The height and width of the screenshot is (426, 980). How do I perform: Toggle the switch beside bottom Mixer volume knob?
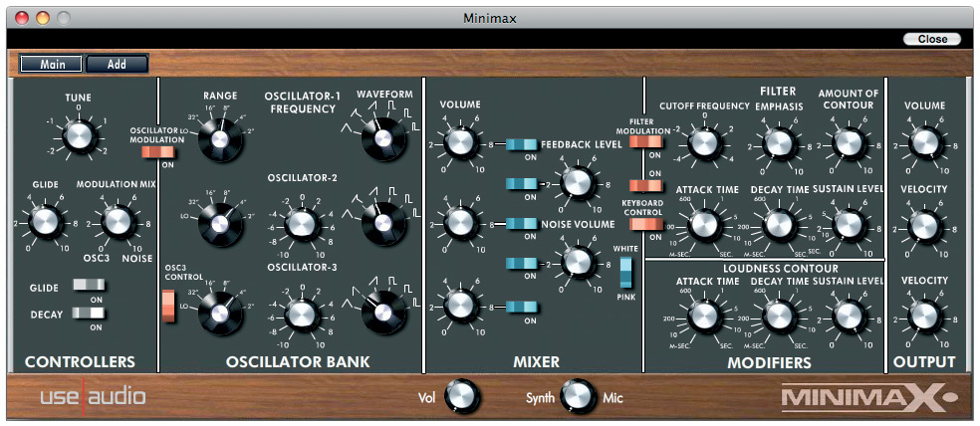point(521,307)
